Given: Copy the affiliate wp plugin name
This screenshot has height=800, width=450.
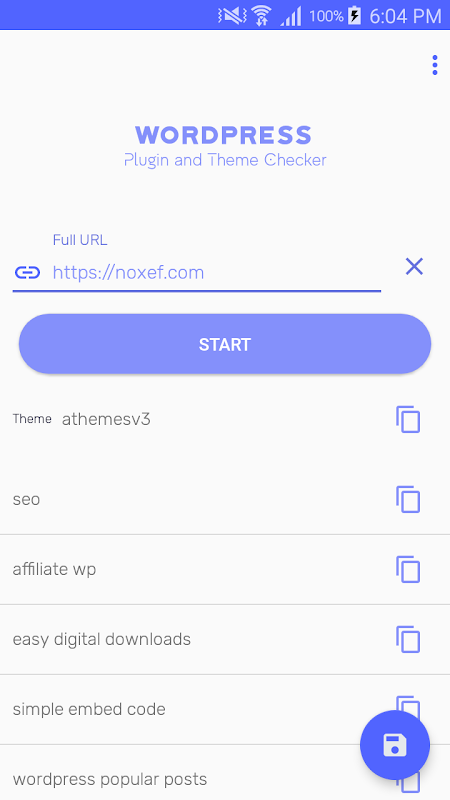Looking at the screenshot, I should [408, 569].
